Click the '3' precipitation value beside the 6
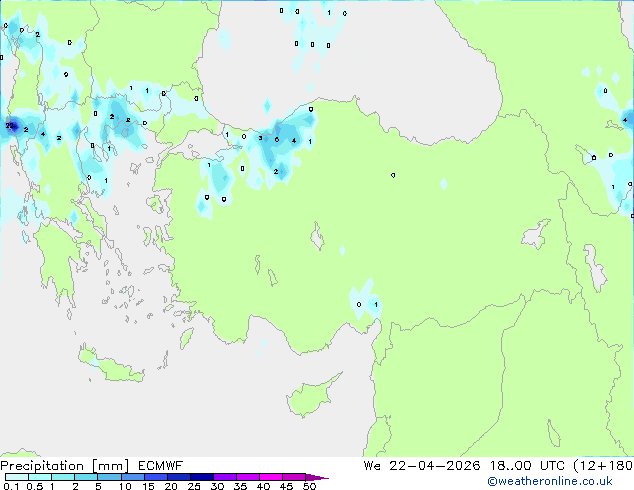The width and height of the screenshot is (634, 490). pos(260,138)
